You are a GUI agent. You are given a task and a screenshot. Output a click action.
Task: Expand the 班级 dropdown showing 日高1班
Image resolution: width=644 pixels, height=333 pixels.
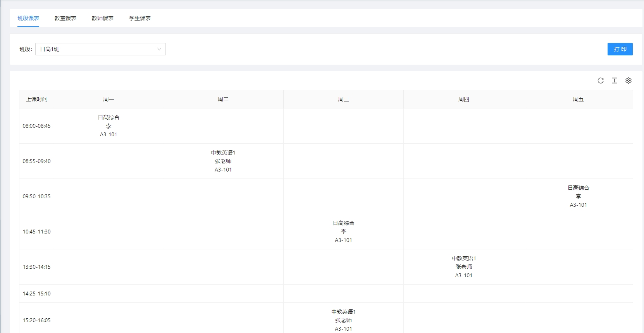point(100,49)
